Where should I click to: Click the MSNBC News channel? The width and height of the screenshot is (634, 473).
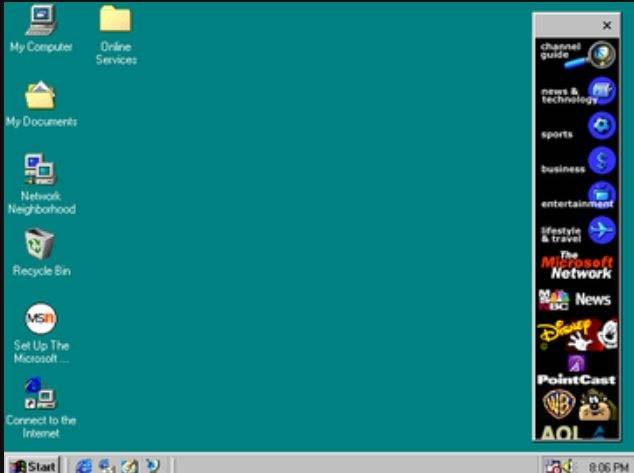(576, 299)
